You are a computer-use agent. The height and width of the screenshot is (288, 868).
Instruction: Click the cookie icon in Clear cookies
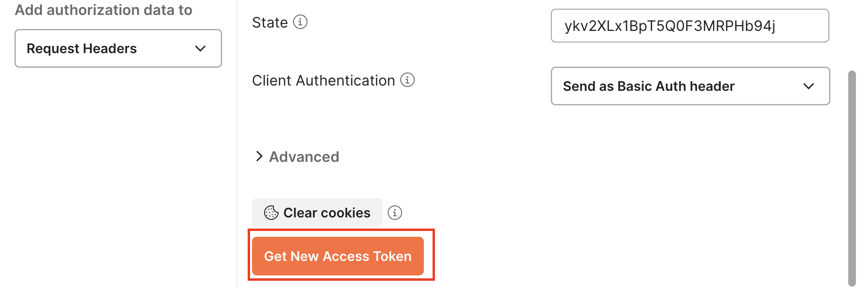pos(271,213)
